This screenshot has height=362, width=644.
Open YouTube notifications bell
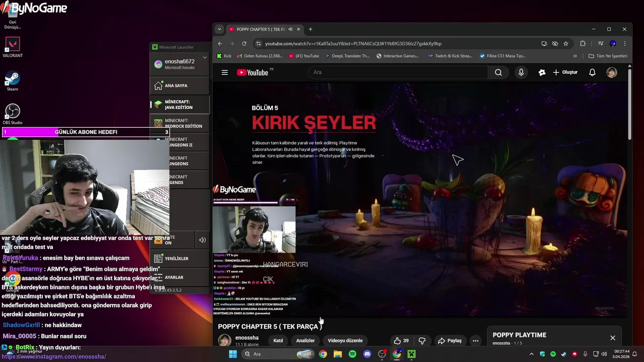(x=592, y=72)
